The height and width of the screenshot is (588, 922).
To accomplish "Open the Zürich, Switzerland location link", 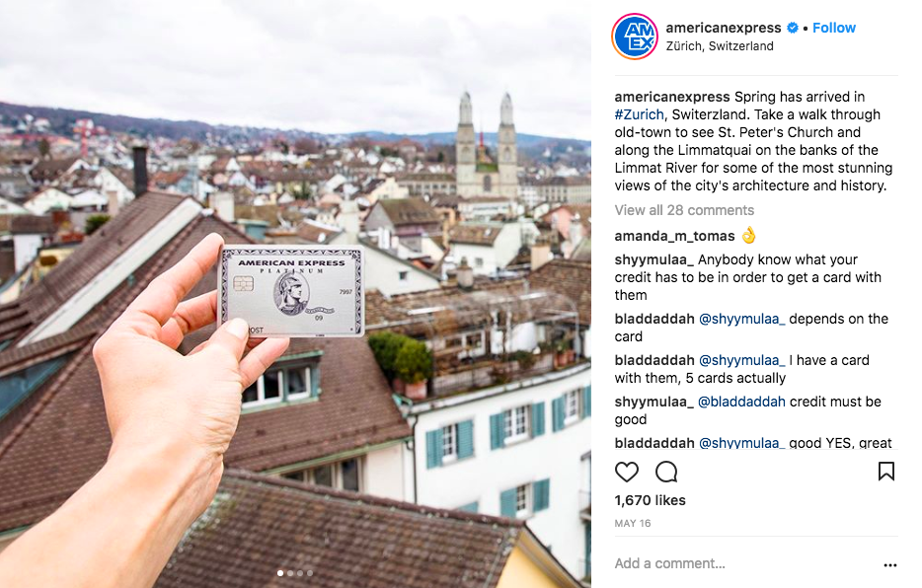I will click(x=720, y=45).
